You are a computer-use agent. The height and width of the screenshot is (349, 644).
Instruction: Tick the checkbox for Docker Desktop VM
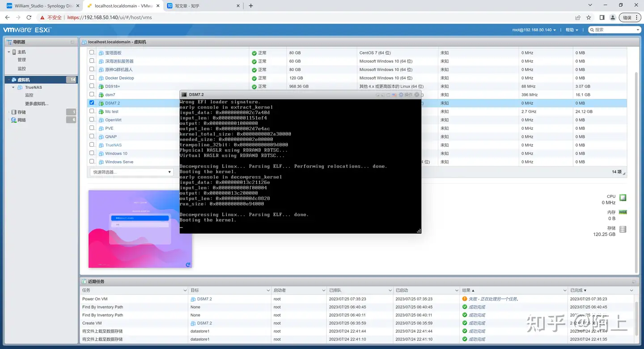(x=92, y=77)
